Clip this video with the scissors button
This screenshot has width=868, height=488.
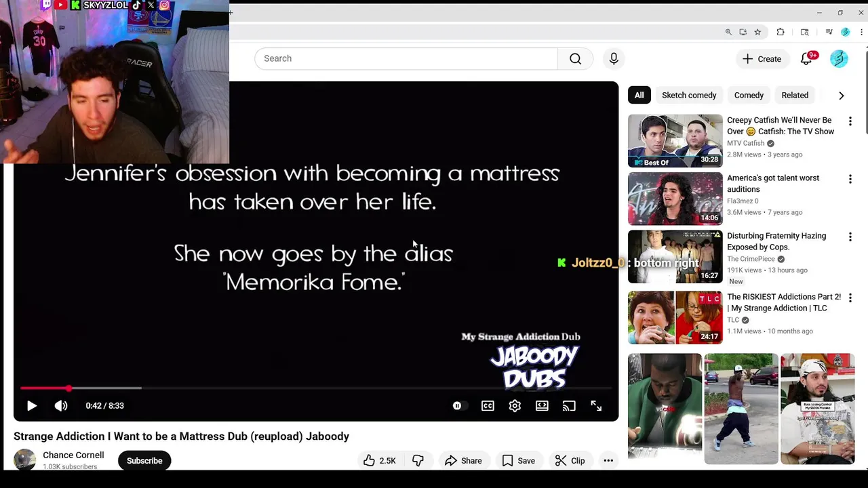coord(570,461)
